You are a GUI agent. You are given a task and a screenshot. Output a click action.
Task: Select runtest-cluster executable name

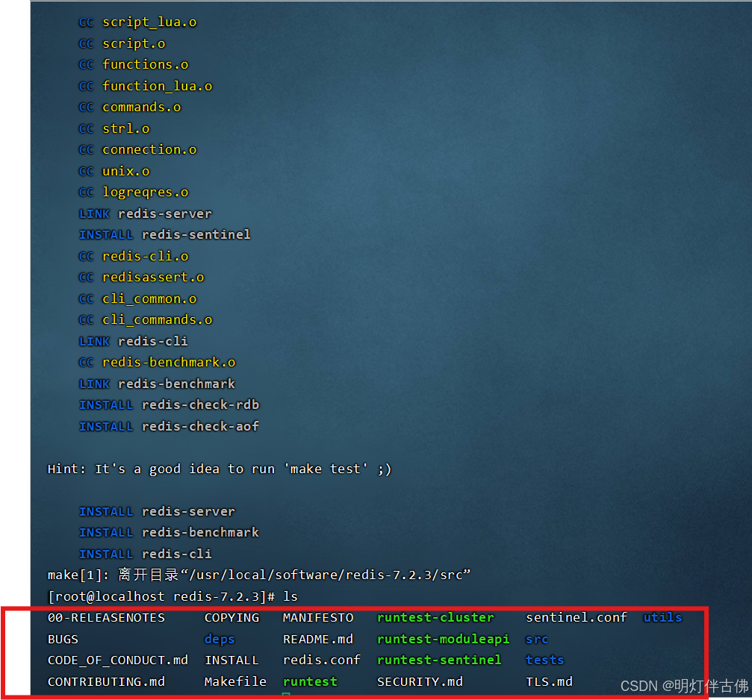click(435, 618)
